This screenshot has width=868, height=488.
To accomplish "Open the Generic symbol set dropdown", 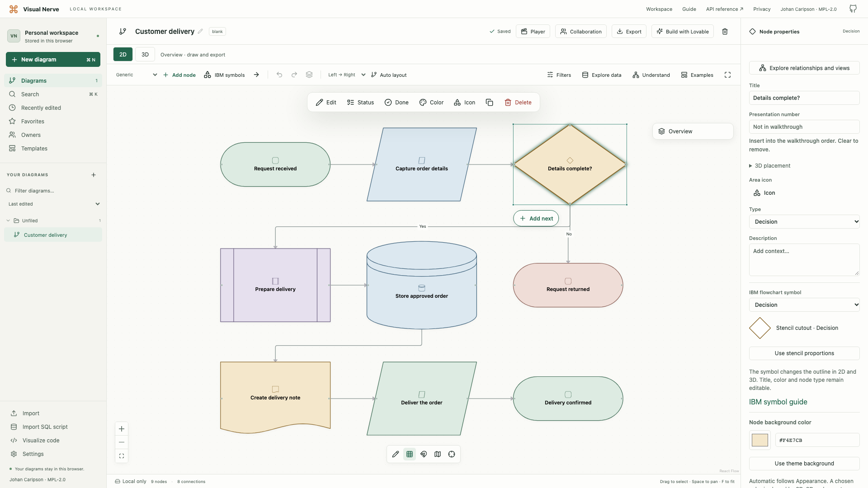I will click(136, 75).
